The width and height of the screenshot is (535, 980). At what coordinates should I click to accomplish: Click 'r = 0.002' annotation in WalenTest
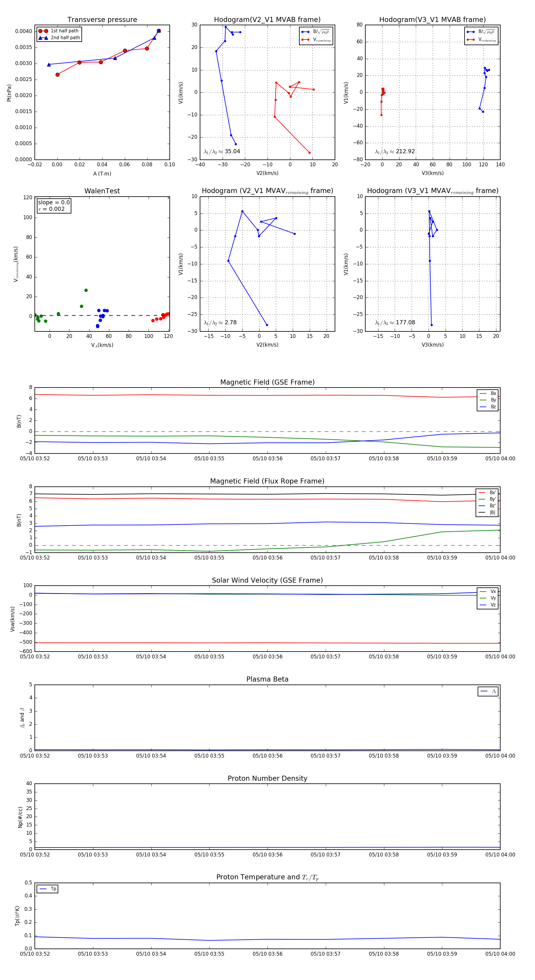[x=51, y=209]
